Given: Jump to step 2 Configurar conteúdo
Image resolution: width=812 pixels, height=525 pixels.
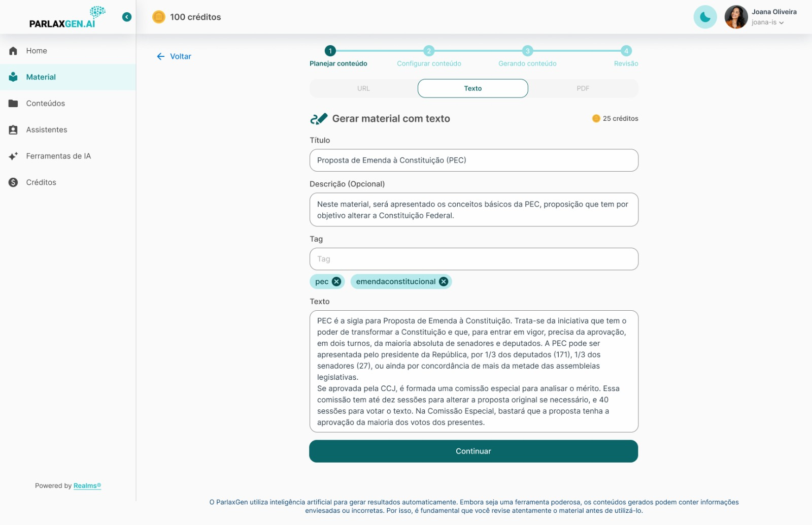Looking at the screenshot, I should tap(429, 51).
